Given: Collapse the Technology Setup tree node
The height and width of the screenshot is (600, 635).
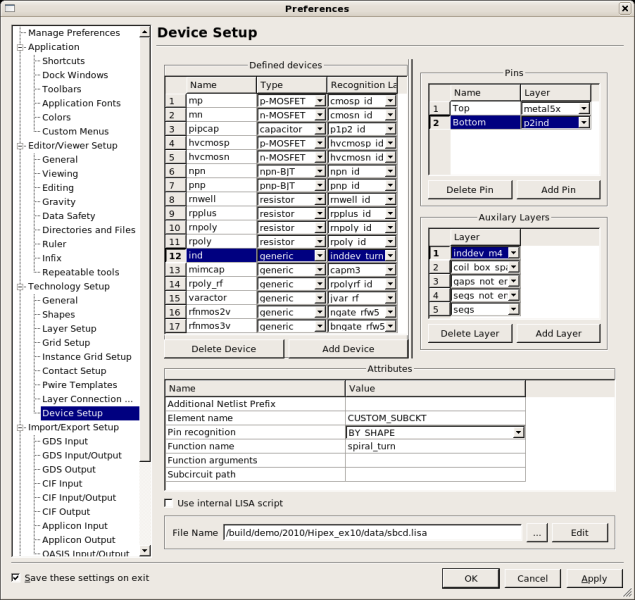Looking at the screenshot, I should 20,286.
